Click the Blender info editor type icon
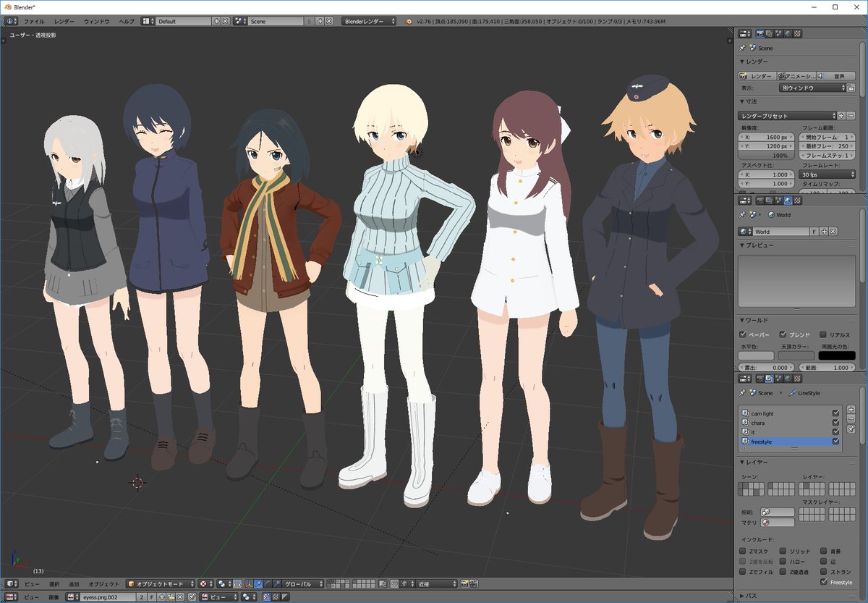This screenshot has width=868, height=603. (x=10, y=21)
